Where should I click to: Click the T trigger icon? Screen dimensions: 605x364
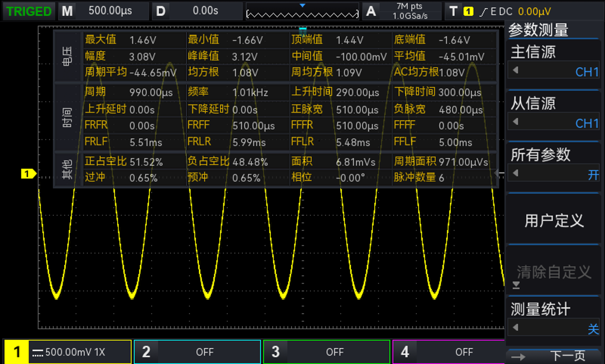click(453, 11)
